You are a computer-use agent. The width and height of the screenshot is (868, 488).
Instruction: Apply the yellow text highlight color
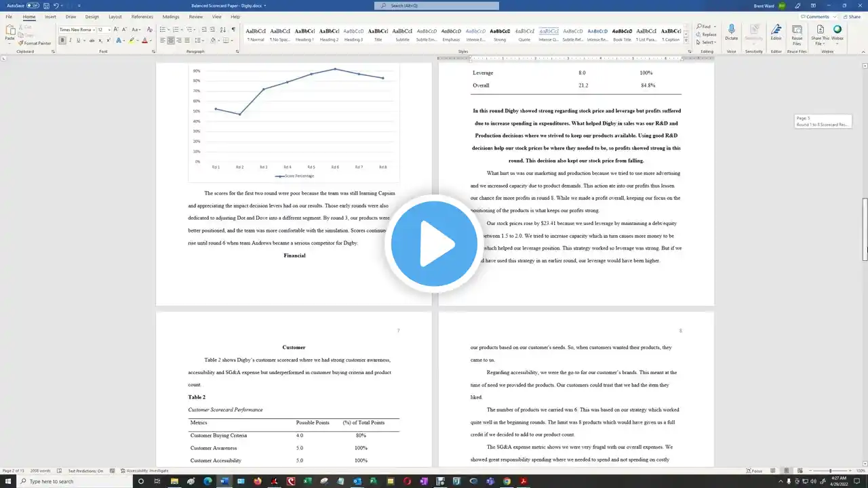(x=130, y=41)
